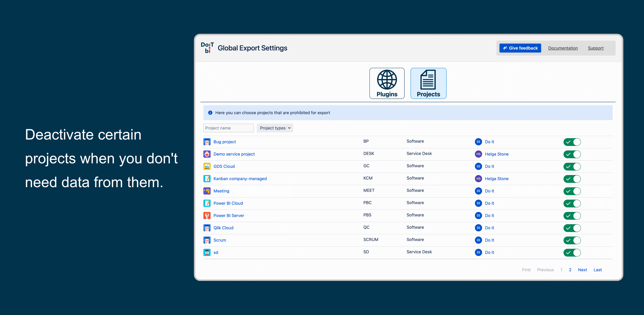Disable export toggle for Bug project
Viewport: 644px width, 315px height.
(572, 142)
